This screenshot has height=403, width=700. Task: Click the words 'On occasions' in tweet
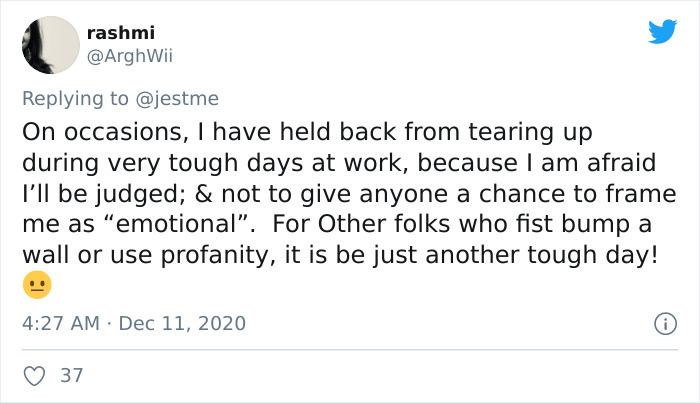coord(84,132)
